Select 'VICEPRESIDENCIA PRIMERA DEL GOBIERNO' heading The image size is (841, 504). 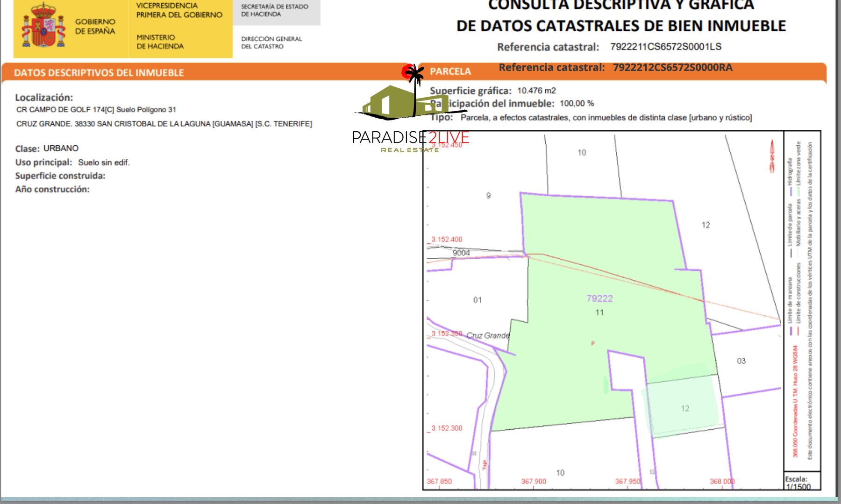click(179, 10)
